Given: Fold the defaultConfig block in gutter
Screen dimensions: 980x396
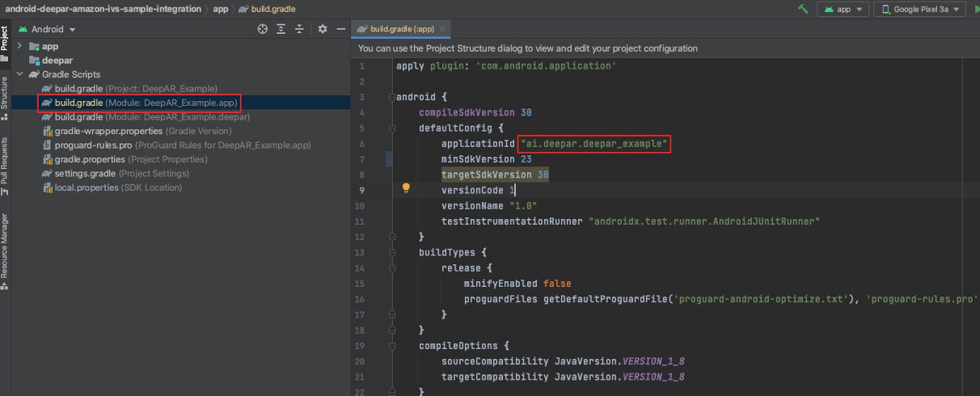Looking at the screenshot, I should [x=392, y=128].
